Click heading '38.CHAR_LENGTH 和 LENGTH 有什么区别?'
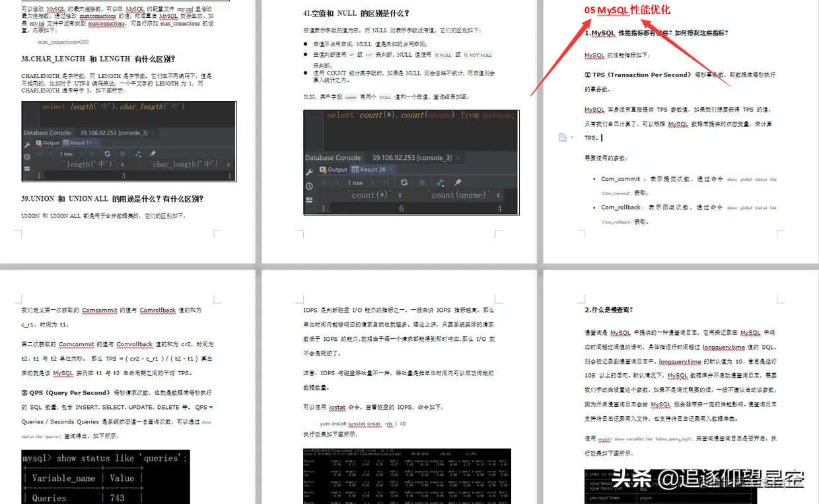The image size is (819, 504). (98, 59)
